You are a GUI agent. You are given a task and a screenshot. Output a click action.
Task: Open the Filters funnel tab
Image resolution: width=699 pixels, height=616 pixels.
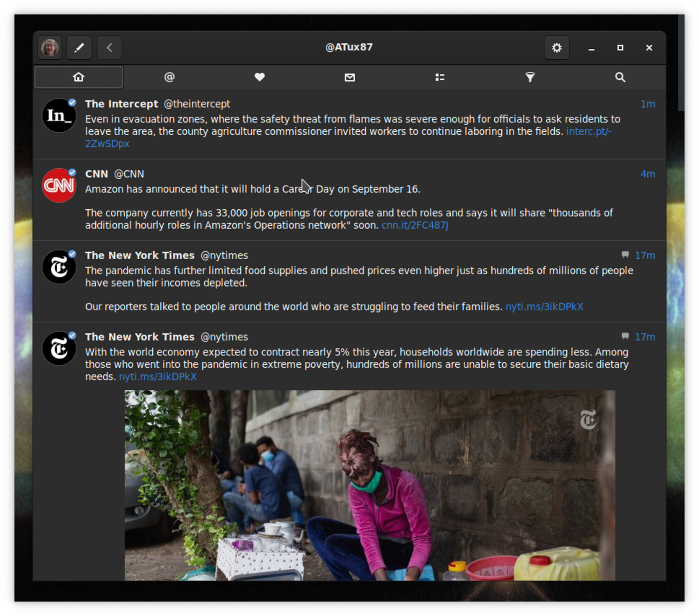click(530, 77)
